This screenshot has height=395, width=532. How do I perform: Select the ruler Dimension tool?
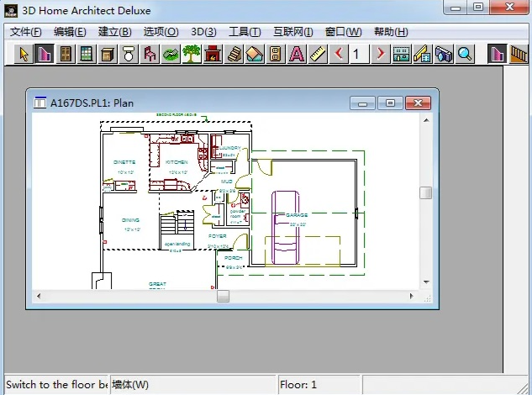318,55
